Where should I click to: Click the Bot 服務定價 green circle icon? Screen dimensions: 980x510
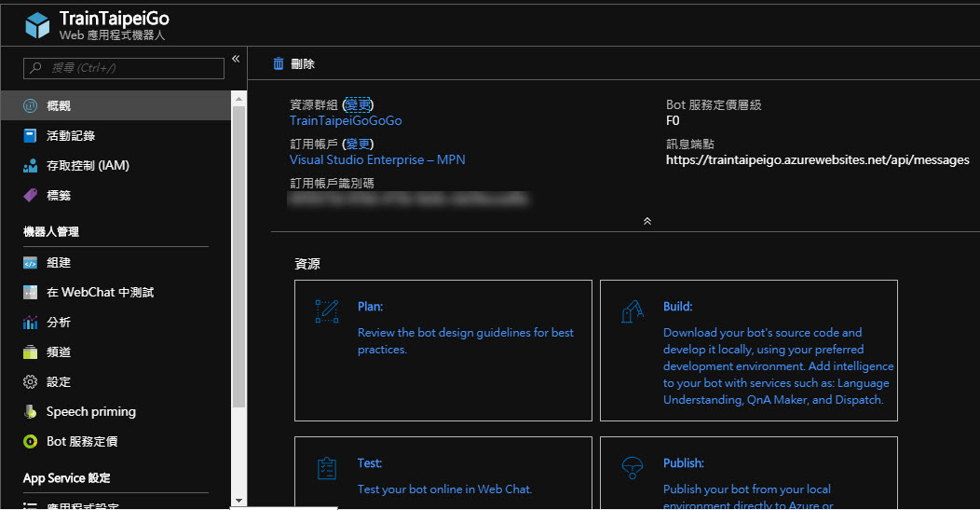pos(30,441)
